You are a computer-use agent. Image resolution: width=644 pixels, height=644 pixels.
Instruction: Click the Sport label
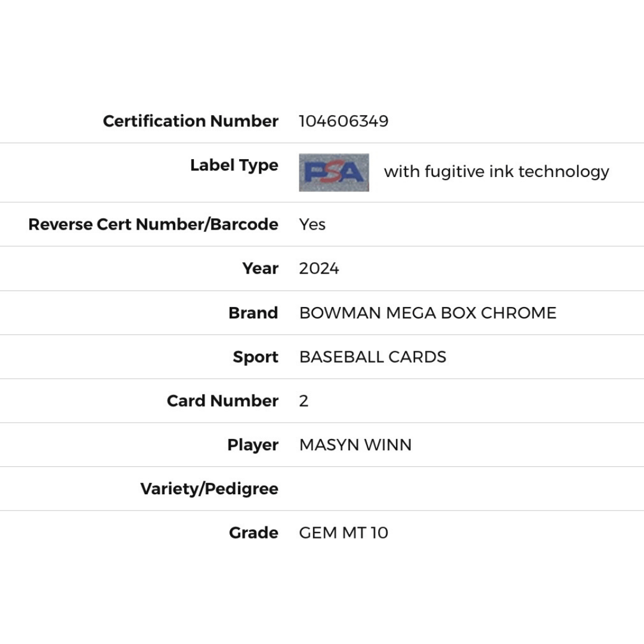pyautogui.click(x=255, y=357)
